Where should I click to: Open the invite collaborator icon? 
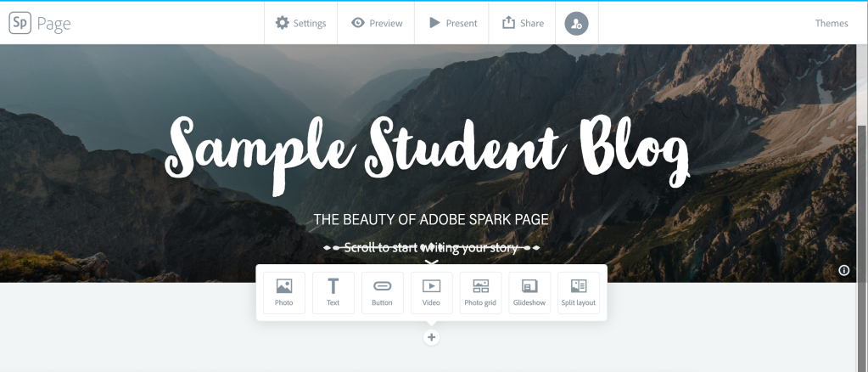point(576,23)
